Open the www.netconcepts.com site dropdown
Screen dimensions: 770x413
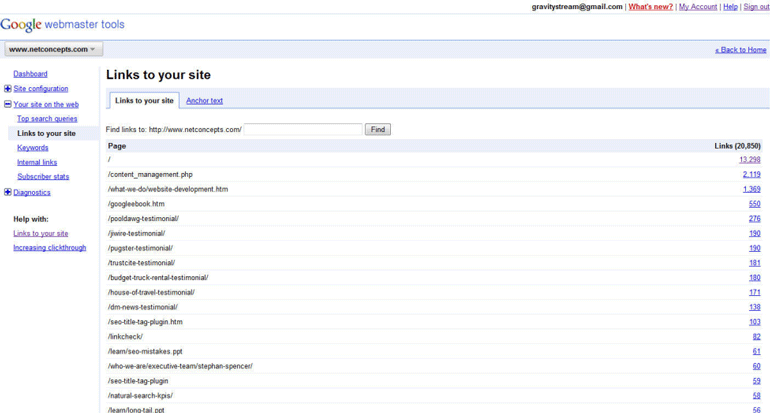53,49
